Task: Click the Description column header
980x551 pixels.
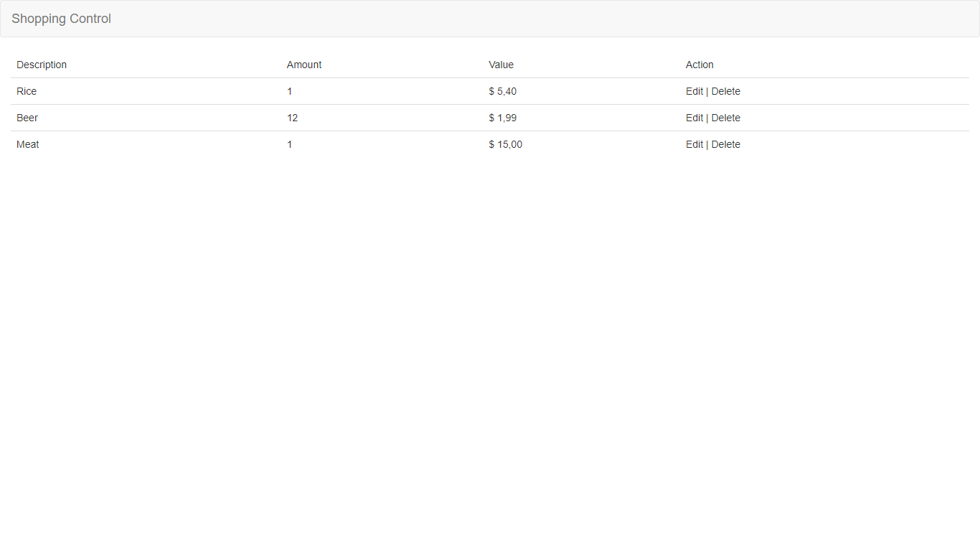Action: pyautogui.click(x=42, y=65)
